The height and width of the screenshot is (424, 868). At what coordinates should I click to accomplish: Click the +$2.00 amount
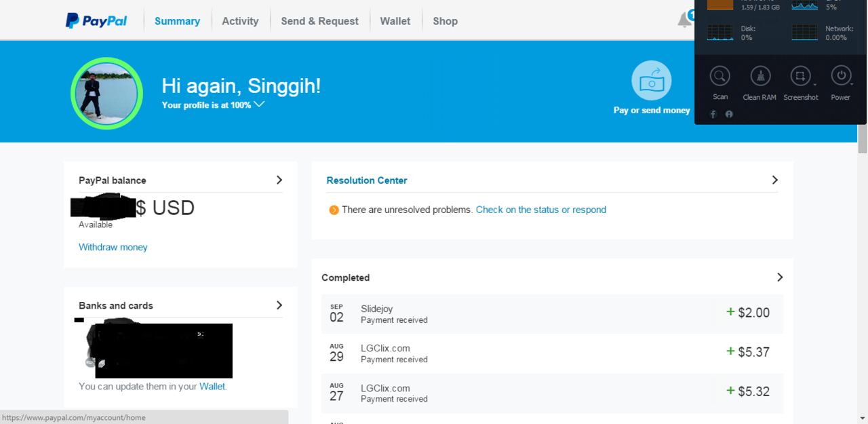point(748,313)
